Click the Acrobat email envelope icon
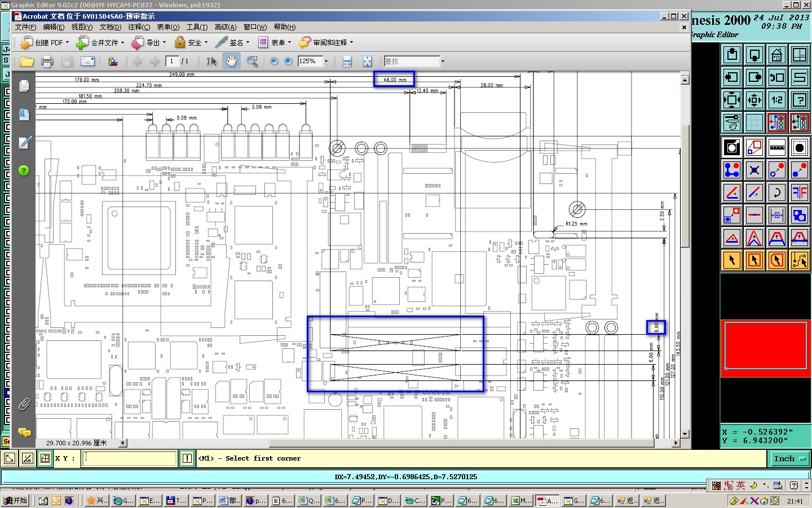This screenshot has width=812, height=508. pos(87,62)
